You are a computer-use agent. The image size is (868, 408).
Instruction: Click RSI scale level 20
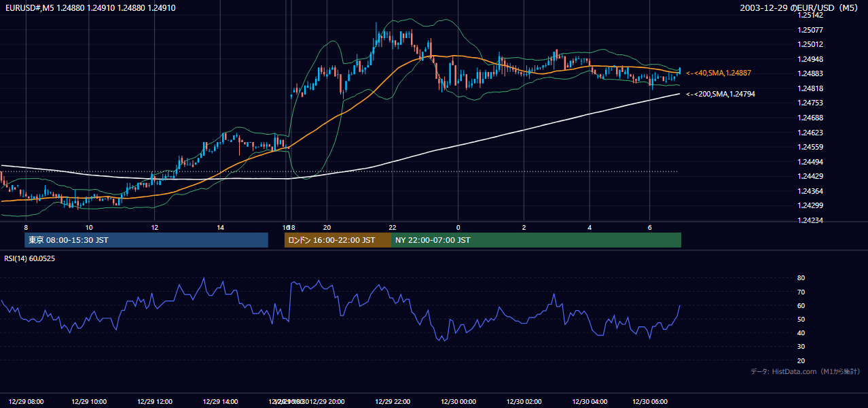(801, 360)
